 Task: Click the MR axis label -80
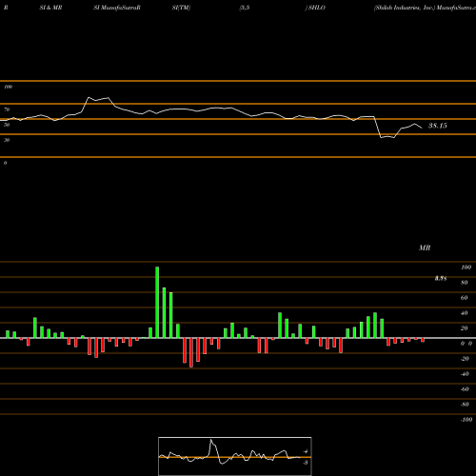(465, 405)
